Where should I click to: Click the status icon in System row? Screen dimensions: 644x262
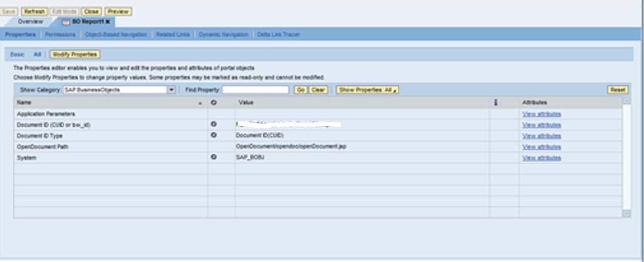point(214,157)
